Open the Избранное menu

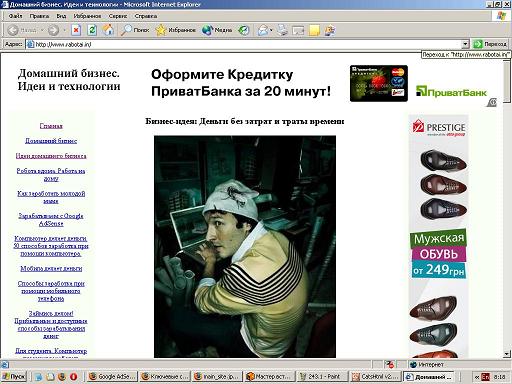[x=87, y=16]
